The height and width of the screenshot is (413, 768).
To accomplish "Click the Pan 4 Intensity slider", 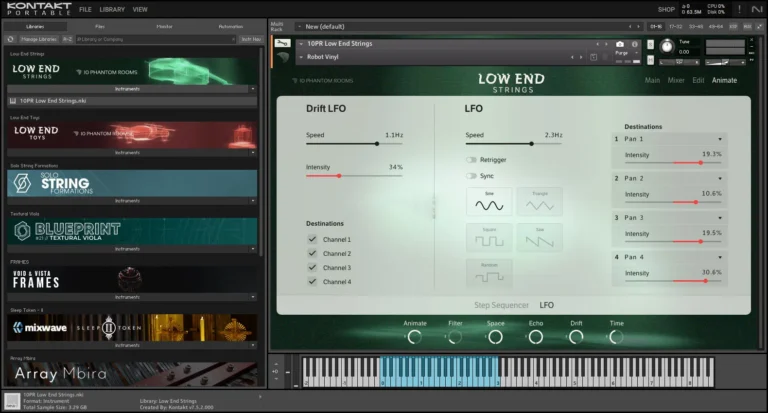I will coord(673,281).
